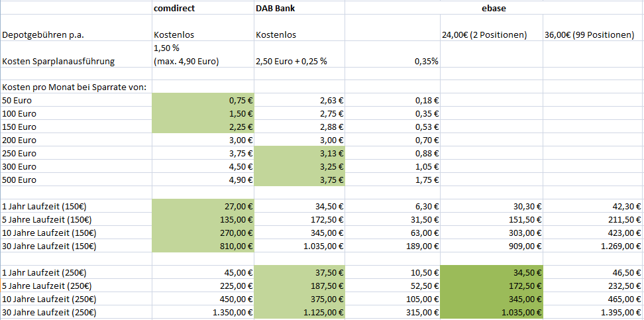Select the 50 Euro row label
Viewport: 644px width, 320px height.
(x=76, y=100)
